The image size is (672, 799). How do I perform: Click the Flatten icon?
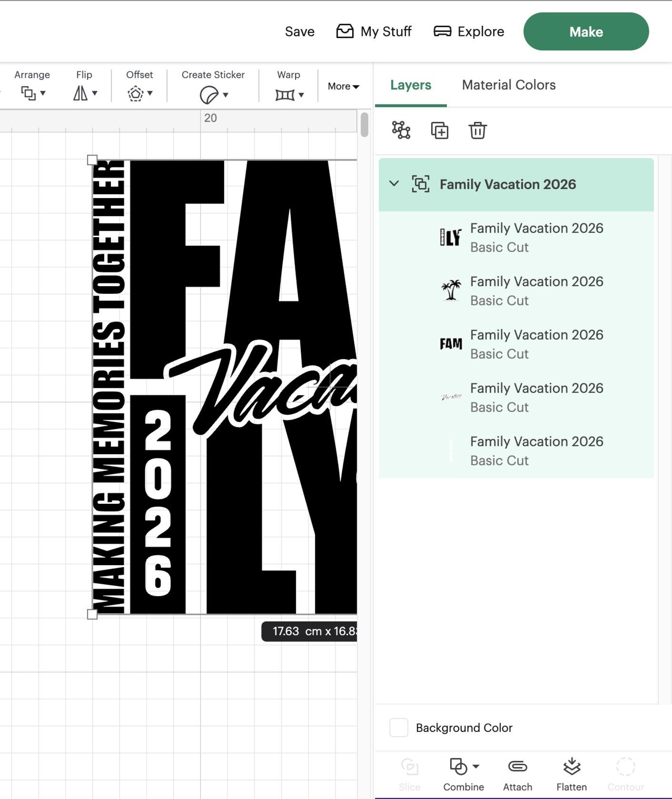pyautogui.click(x=572, y=766)
